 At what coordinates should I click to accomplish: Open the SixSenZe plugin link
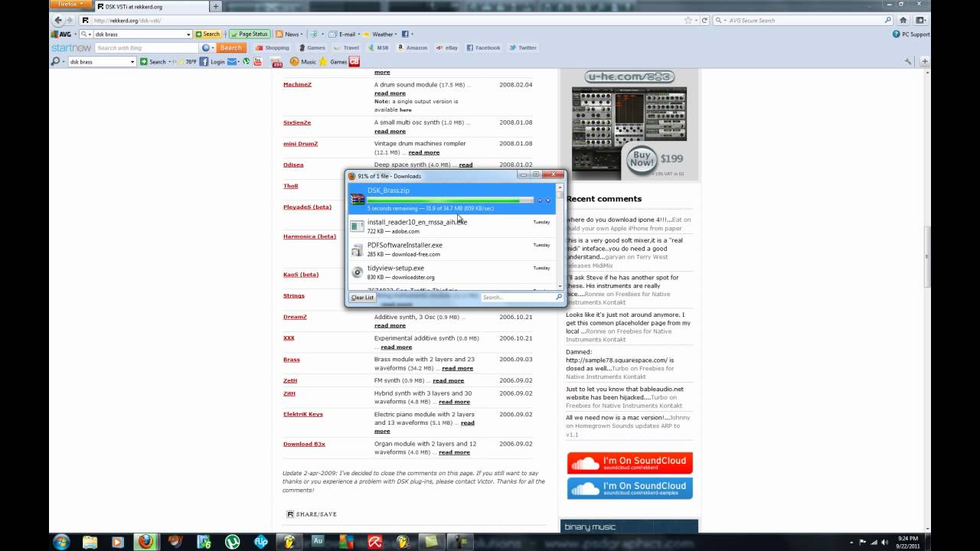297,122
